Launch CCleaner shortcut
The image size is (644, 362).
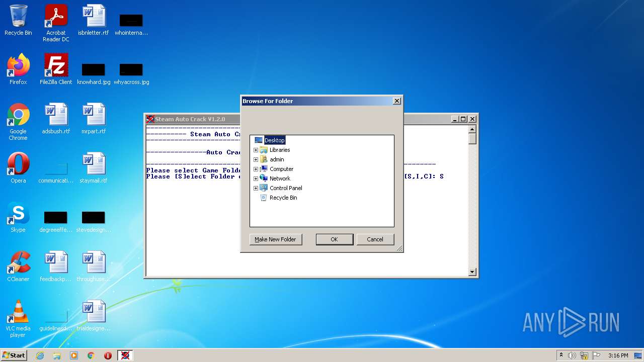click(18, 266)
